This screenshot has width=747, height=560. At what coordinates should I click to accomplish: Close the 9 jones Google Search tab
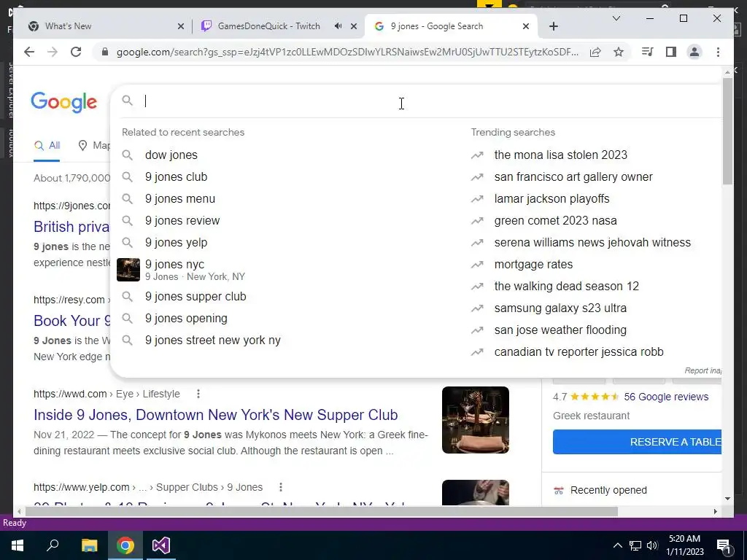(x=525, y=26)
